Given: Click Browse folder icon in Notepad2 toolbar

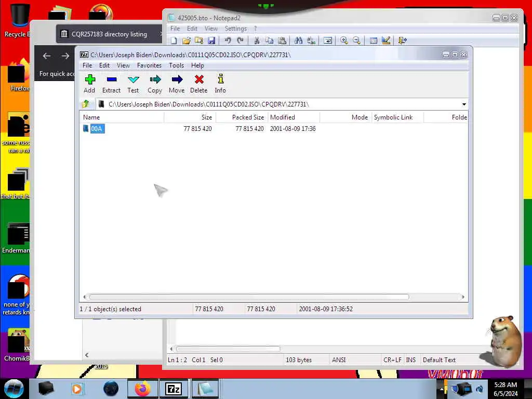Looking at the screenshot, I should (x=198, y=41).
